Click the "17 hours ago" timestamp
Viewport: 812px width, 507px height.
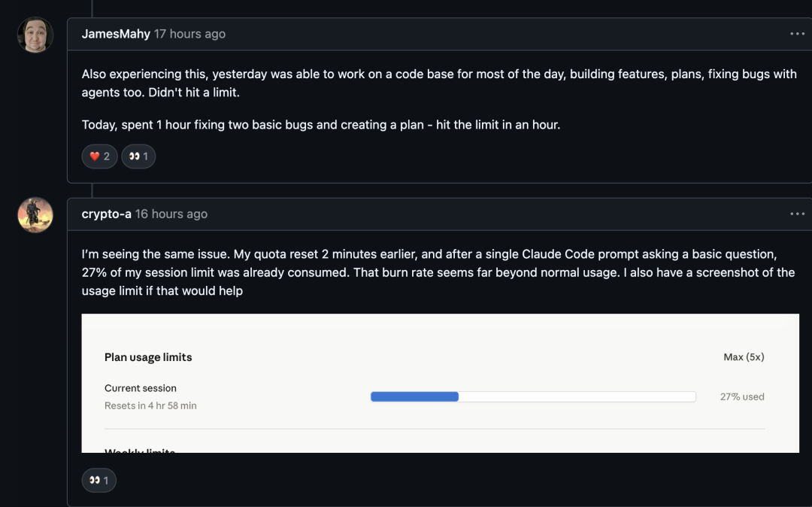[189, 34]
